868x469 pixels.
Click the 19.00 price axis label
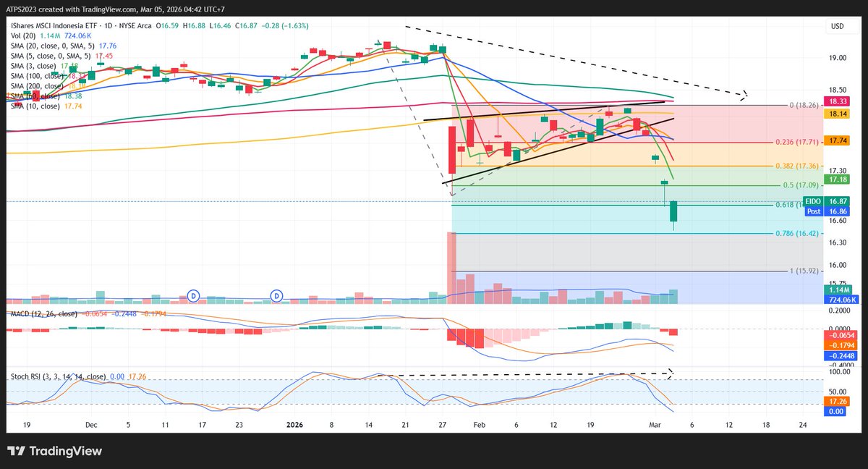(x=838, y=58)
